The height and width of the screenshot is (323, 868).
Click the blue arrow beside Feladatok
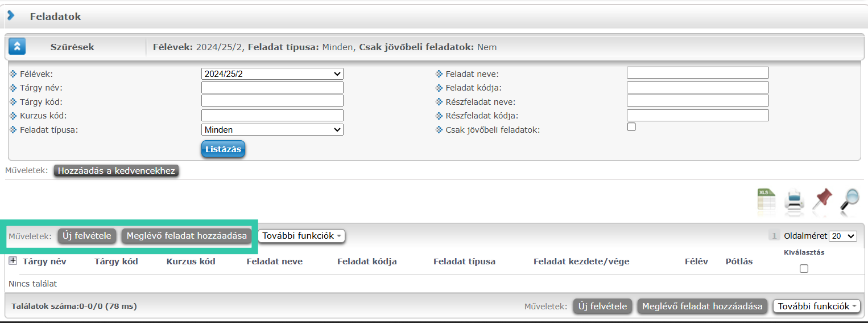tap(11, 16)
